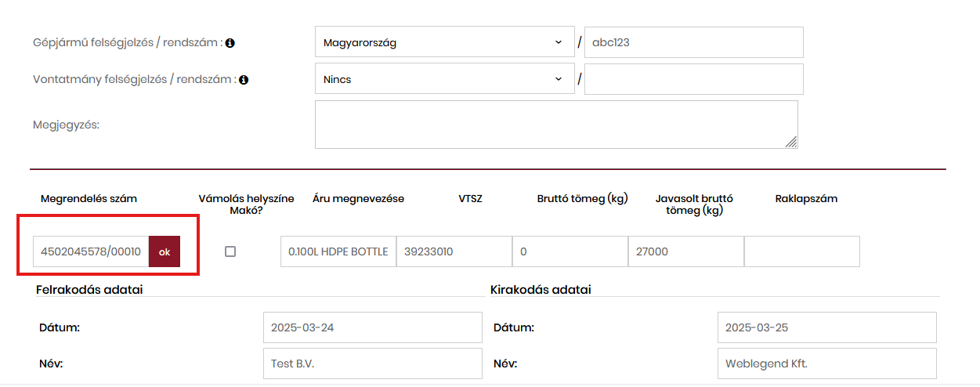Select the Test B.V. name field
The width and height of the screenshot is (980, 387).
[x=372, y=364]
